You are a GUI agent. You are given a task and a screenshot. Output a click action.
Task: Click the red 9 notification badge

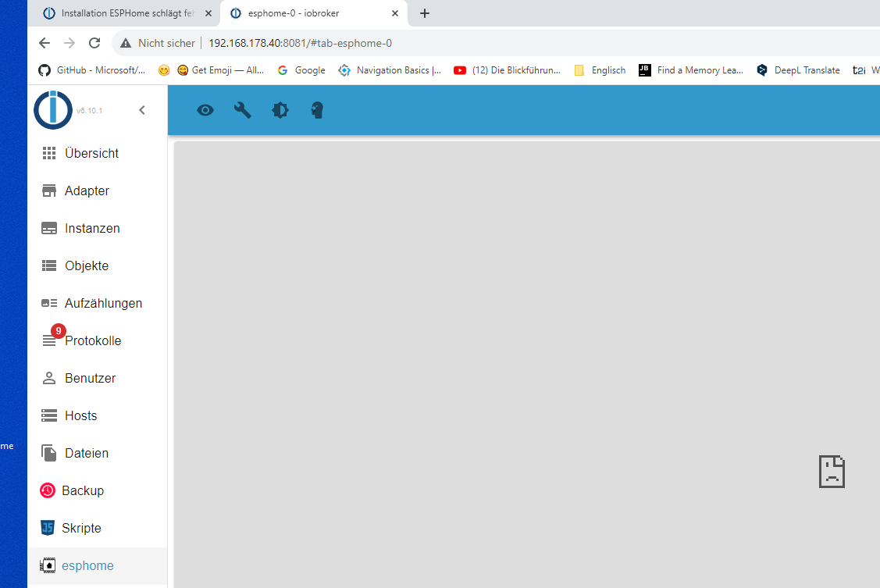pos(59,331)
